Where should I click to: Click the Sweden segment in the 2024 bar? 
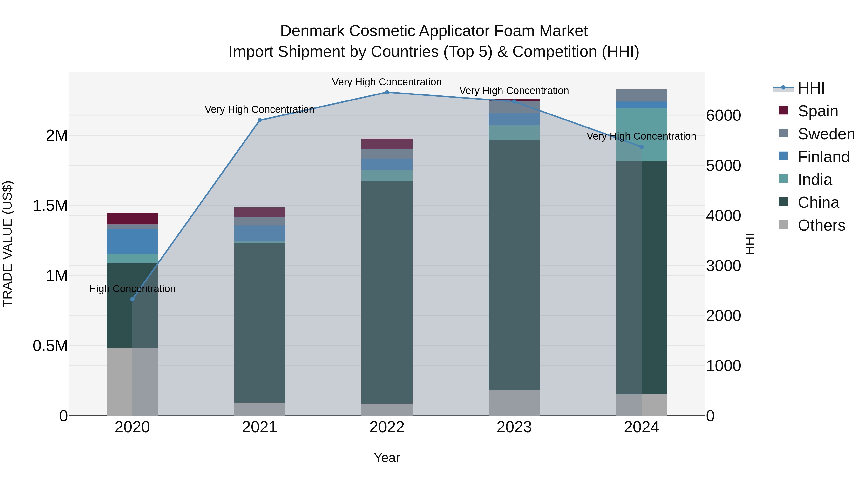click(x=642, y=96)
